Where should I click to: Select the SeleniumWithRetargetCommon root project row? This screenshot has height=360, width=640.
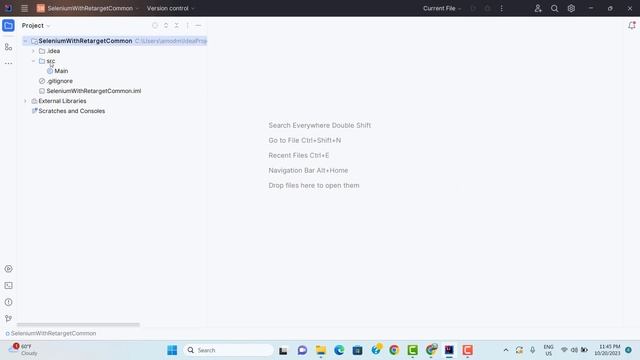pyautogui.click(x=114, y=41)
